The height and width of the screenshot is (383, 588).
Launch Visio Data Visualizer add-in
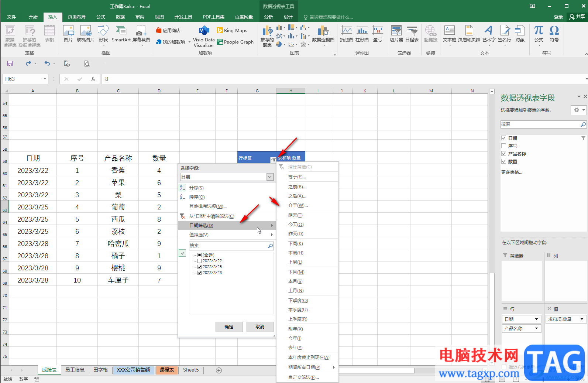pyautogui.click(x=204, y=37)
